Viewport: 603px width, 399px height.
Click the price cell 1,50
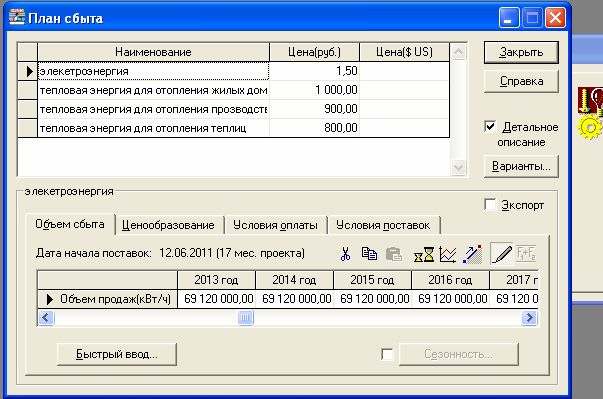click(314, 71)
